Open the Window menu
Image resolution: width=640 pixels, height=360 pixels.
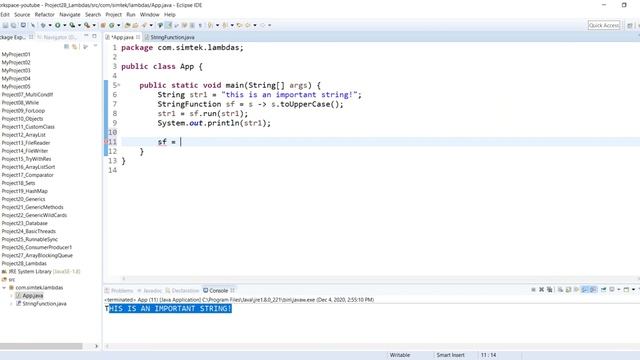coord(149,14)
